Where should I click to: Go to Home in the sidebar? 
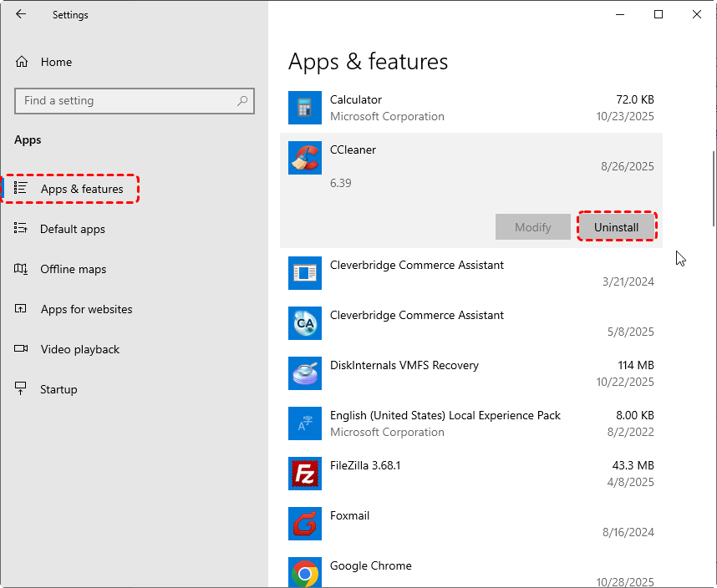point(56,62)
